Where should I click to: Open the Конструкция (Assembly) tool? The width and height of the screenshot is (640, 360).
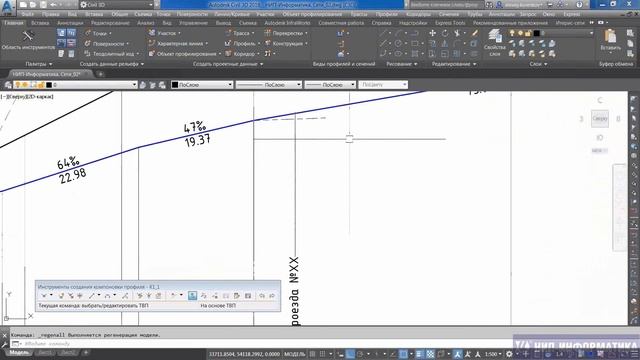[x=286, y=43]
